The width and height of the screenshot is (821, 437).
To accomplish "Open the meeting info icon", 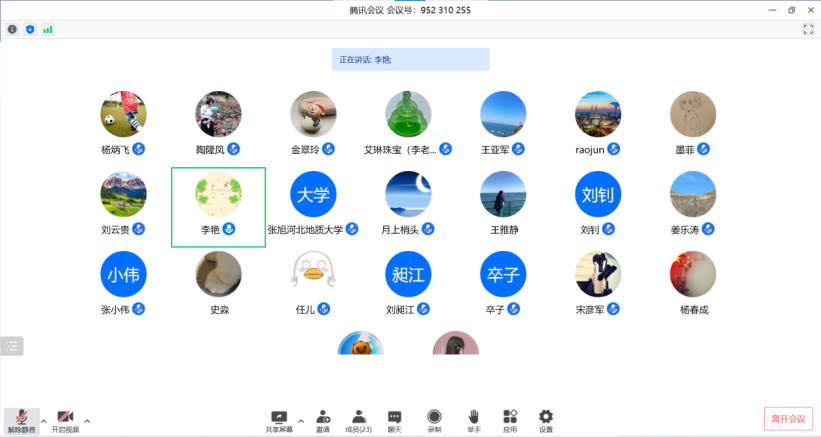I will tap(12, 29).
